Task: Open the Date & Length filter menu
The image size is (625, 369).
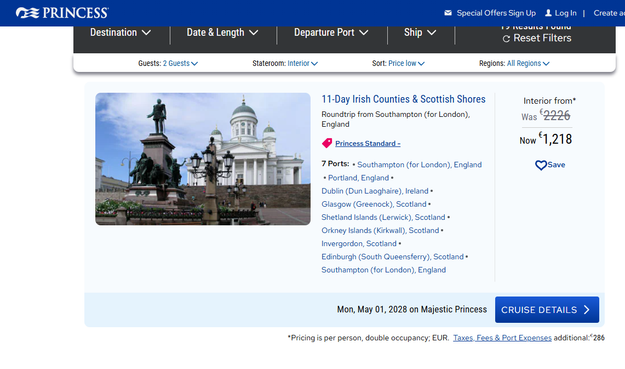Action: click(x=222, y=33)
